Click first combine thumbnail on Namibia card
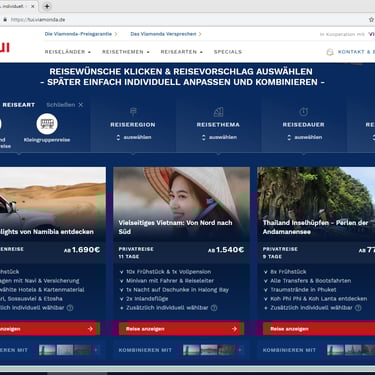This screenshot has width=375, height=375. click(47, 350)
